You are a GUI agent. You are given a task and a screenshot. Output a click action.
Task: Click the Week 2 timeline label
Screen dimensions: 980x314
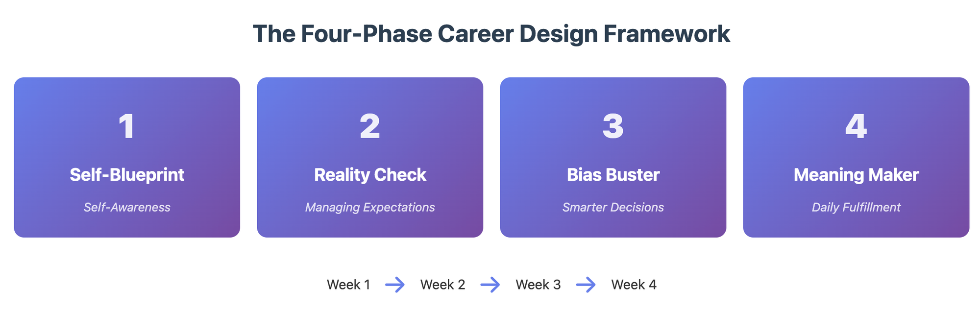coord(442,285)
